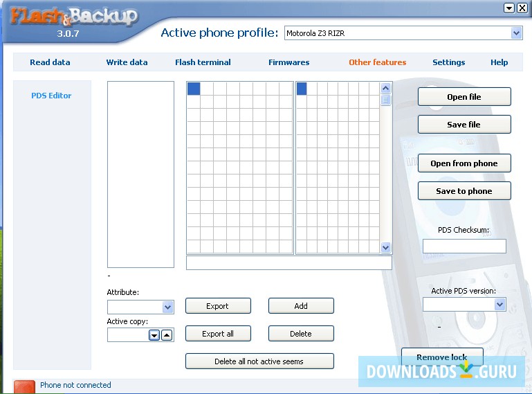Click scroll up arrow of hex grid
532x394 pixels.
pos(385,89)
